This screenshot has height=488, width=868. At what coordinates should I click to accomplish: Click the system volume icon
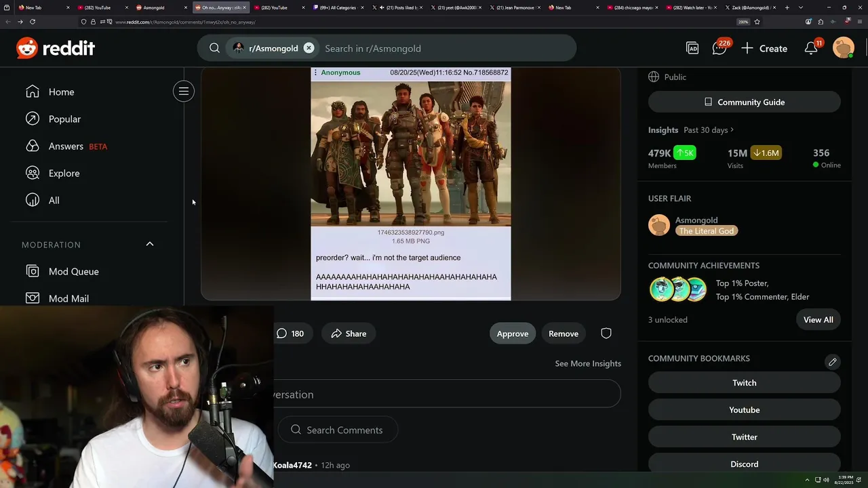826,480
